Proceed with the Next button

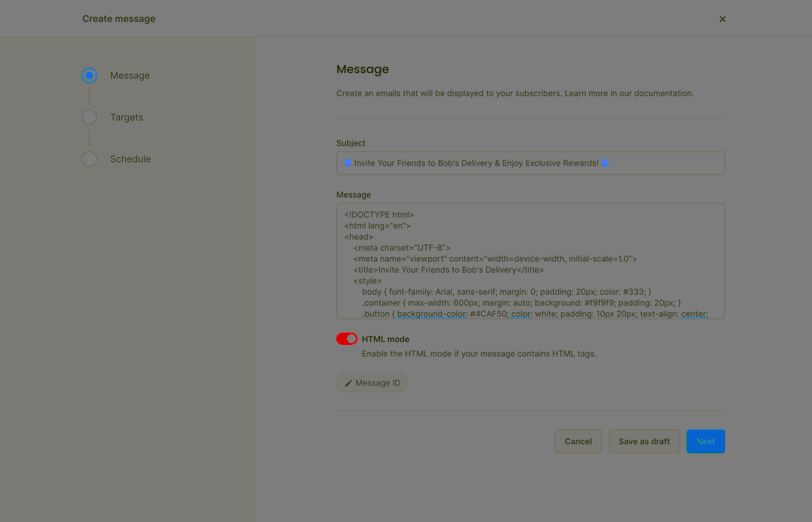coord(705,441)
